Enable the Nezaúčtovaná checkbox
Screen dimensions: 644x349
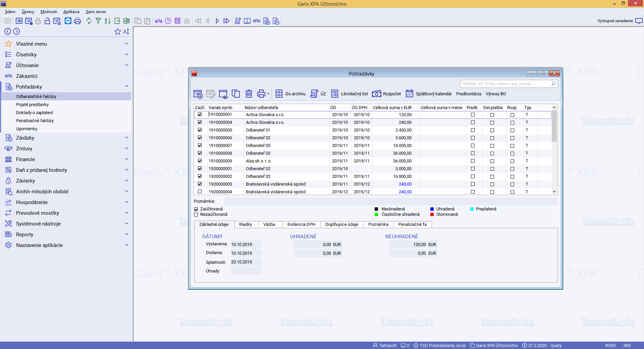[196, 214]
